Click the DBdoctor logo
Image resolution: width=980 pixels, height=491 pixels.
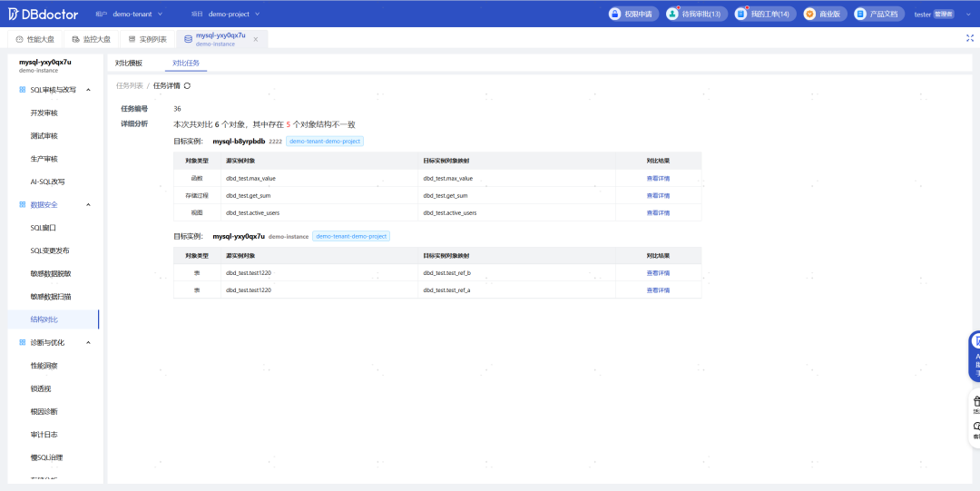tap(43, 14)
